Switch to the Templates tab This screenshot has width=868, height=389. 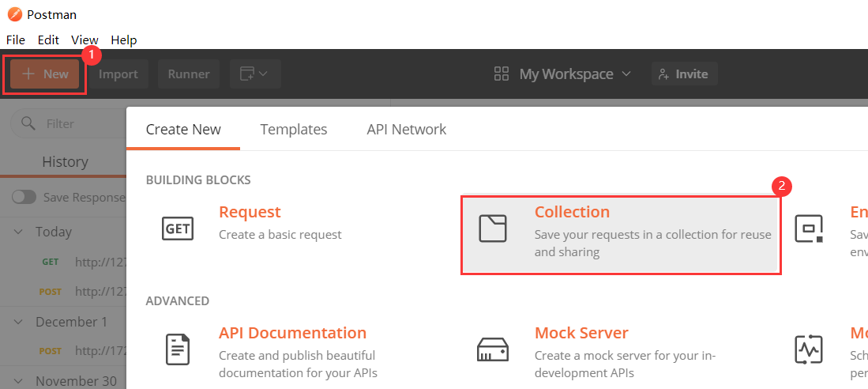294,130
